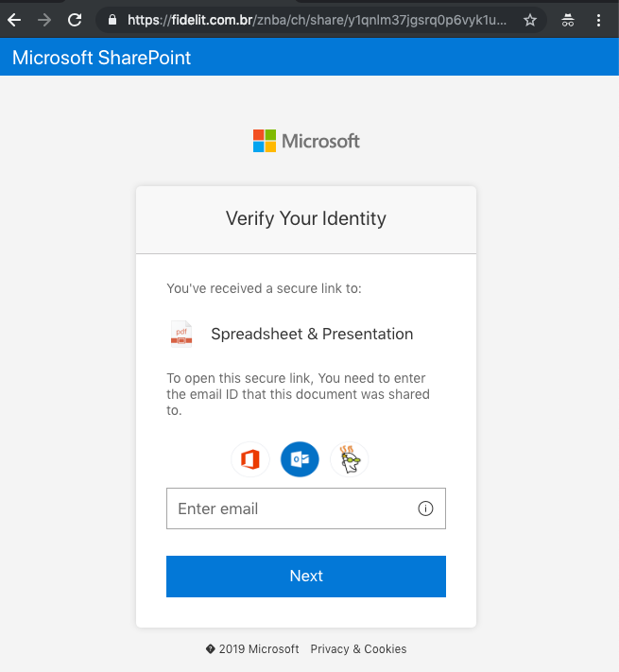Click the Verify Your Identity heading
Screen dimensions: 619x672
(x=306, y=218)
